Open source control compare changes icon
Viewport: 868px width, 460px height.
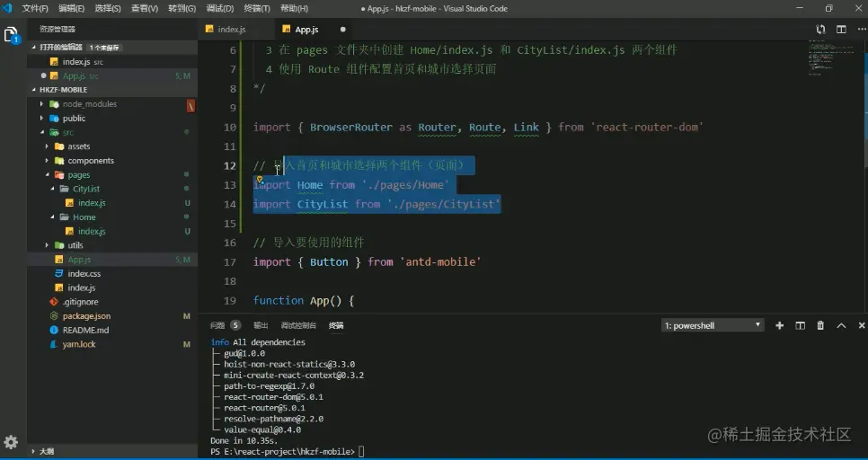point(821,30)
